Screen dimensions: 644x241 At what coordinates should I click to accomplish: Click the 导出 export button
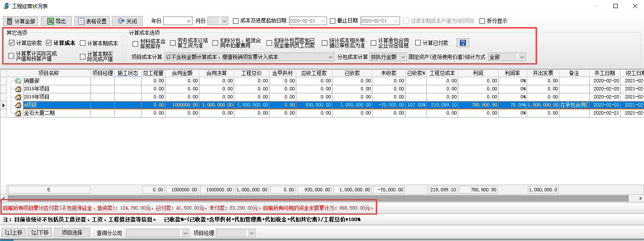57,21
